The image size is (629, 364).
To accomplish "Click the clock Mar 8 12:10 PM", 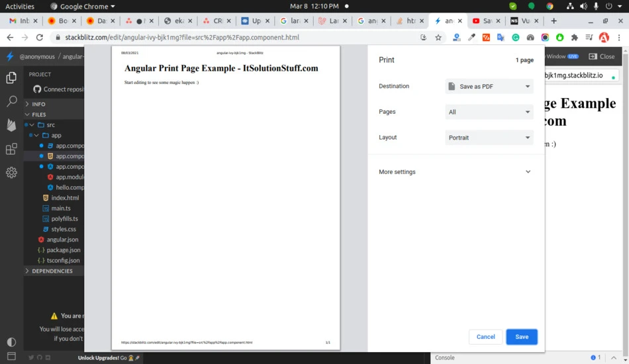I will (x=314, y=6).
